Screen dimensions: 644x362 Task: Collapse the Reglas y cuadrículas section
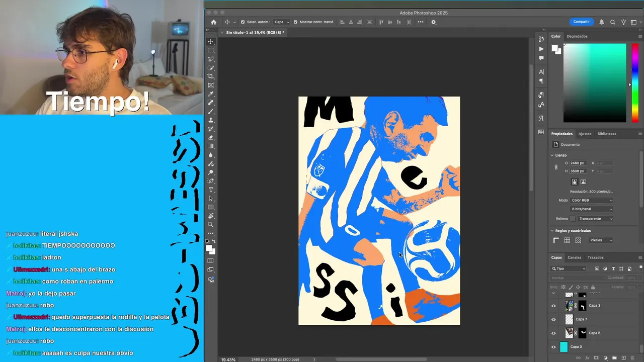click(x=552, y=231)
